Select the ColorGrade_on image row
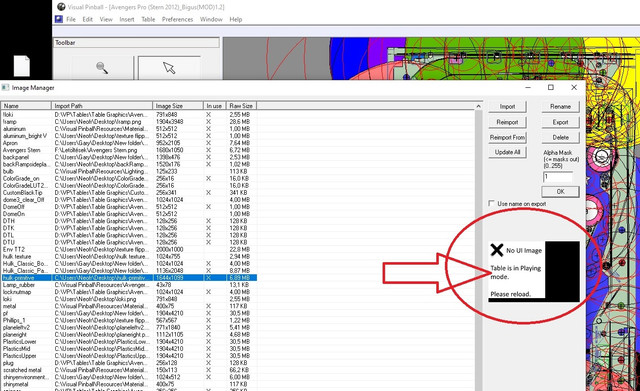This screenshot has height=391, width=640. (x=129, y=178)
